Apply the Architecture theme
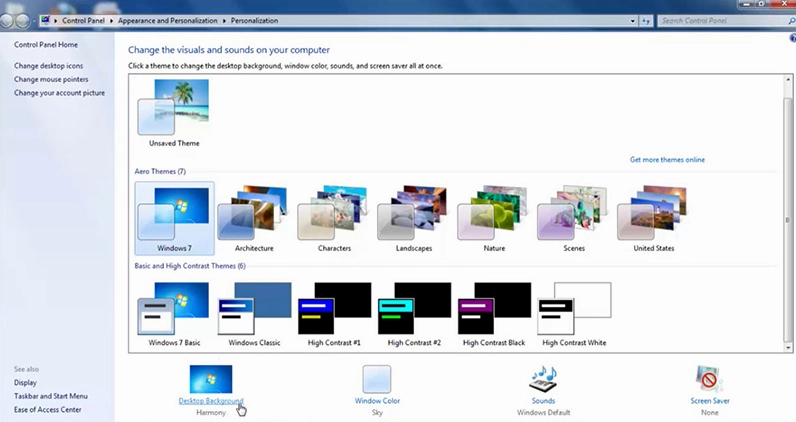The height and width of the screenshot is (422, 796). (253, 214)
